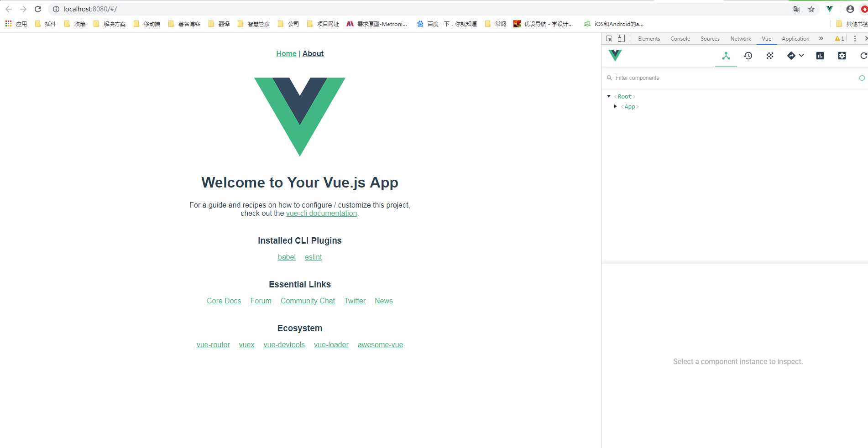The width and height of the screenshot is (868, 448).
Task: Open the News link
Action: pos(383,301)
